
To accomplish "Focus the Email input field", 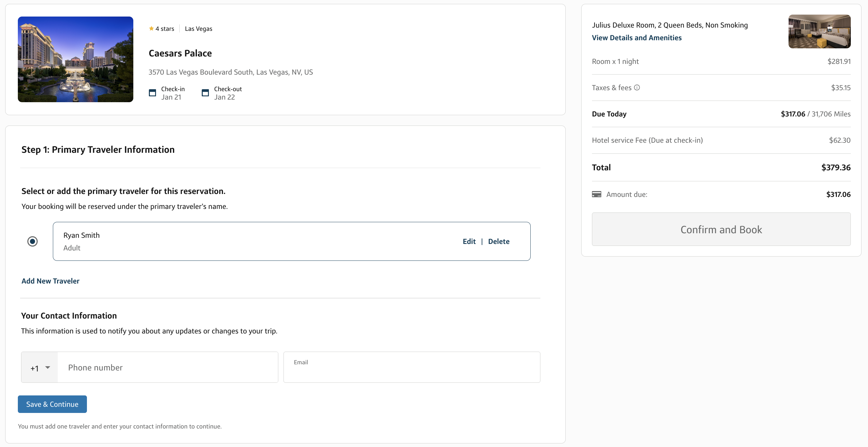I will (x=412, y=368).
